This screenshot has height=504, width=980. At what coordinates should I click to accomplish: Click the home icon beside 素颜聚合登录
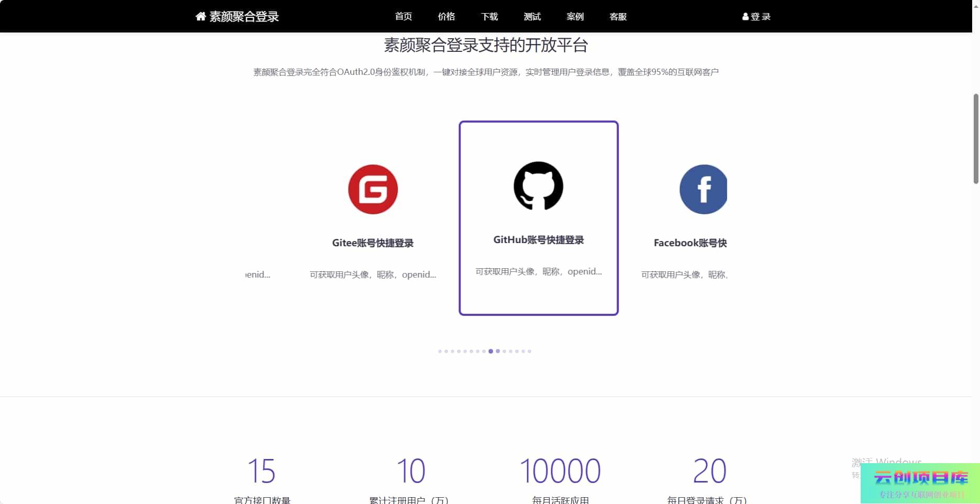coord(201,17)
